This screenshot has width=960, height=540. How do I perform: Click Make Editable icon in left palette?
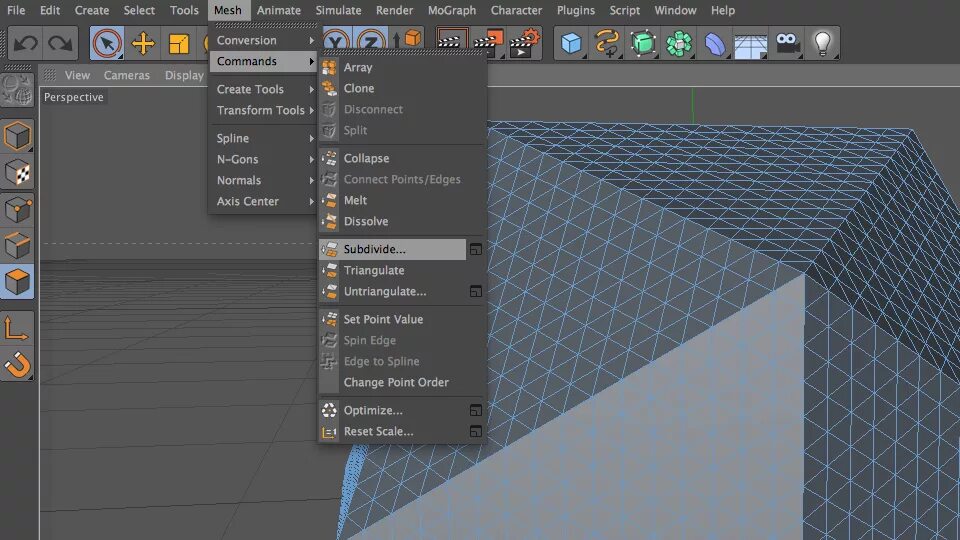pos(17,91)
